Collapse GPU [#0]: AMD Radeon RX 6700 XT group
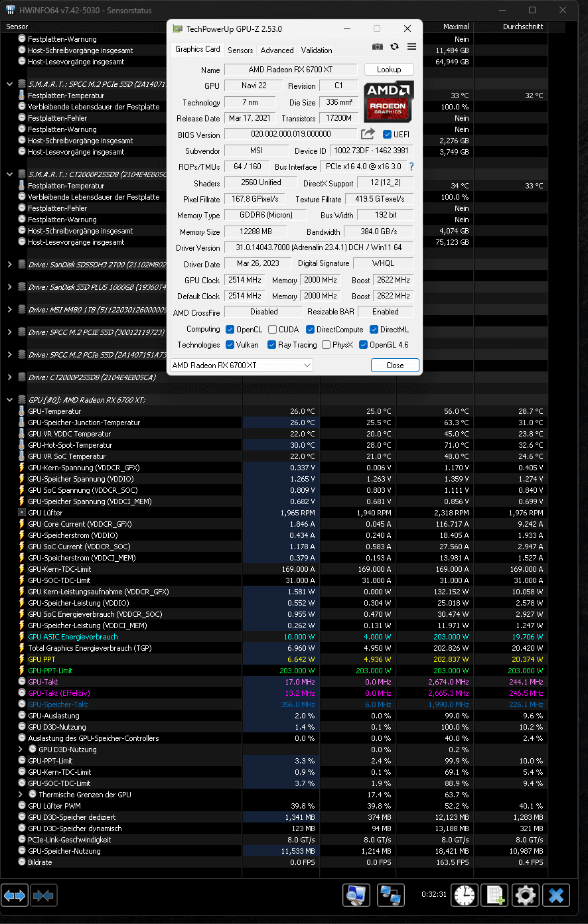 [9, 400]
